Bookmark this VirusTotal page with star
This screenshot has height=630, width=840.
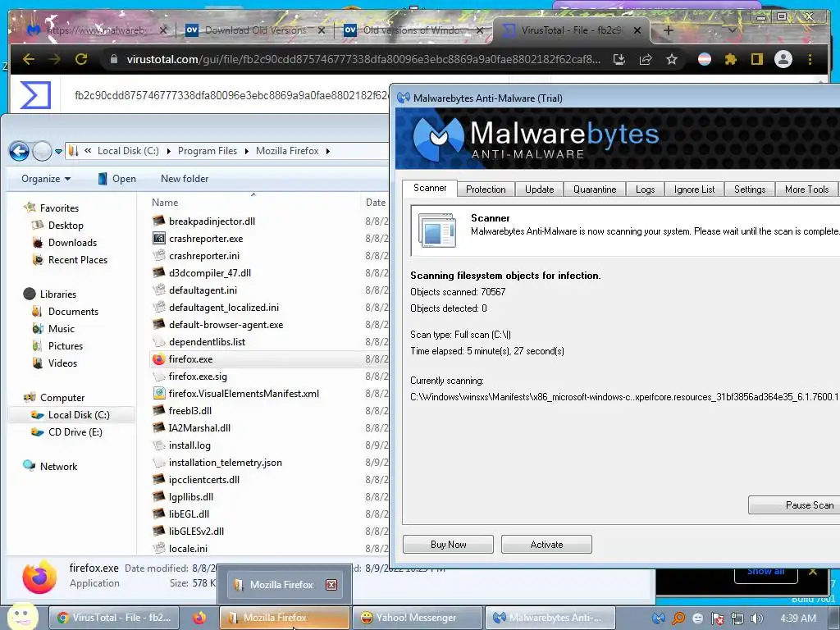point(672,59)
